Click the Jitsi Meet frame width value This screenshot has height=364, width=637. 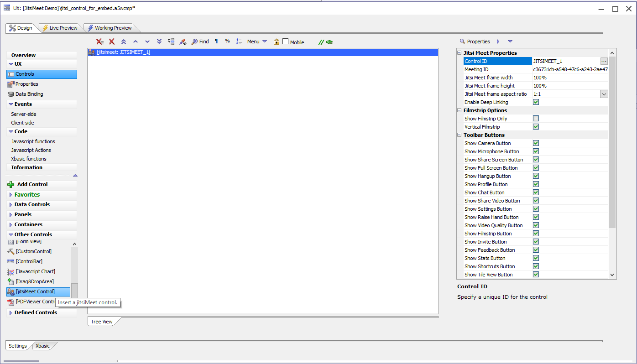point(570,78)
